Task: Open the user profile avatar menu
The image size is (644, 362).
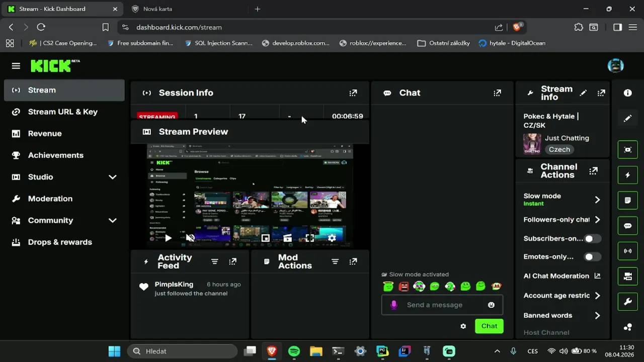Action: pyautogui.click(x=615, y=65)
